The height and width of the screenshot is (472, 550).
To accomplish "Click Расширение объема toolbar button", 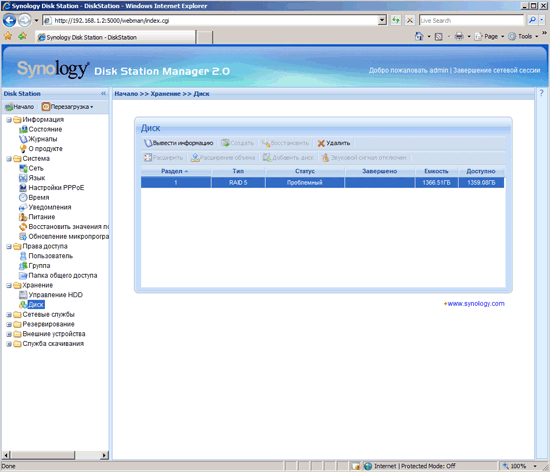I will pyautogui.click(x=223, y=158).
